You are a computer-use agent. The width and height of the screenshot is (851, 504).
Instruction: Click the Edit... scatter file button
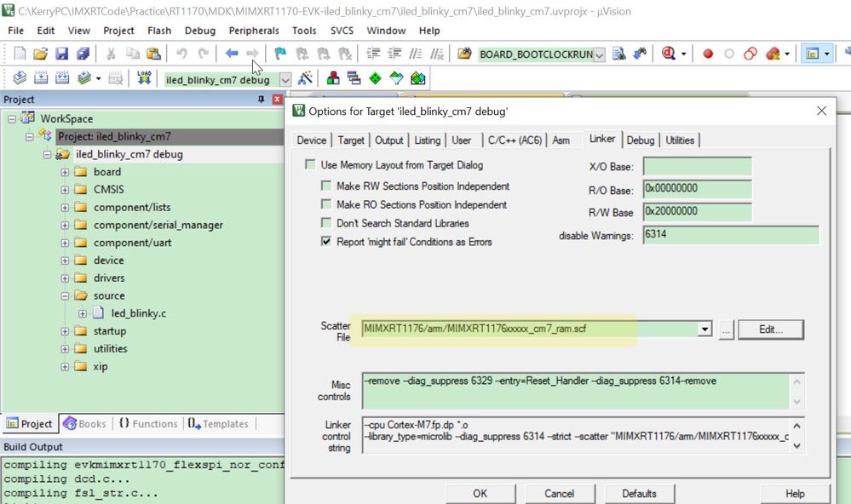(x=771, y=329)
